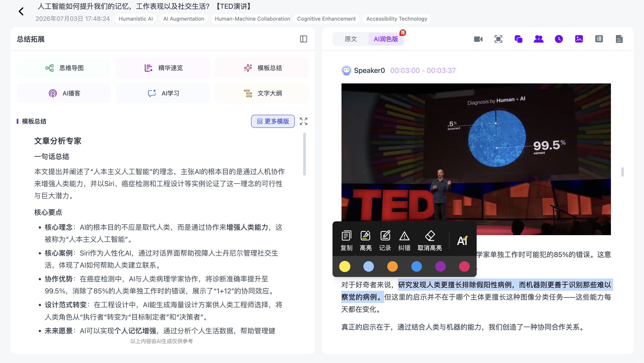644x363 pixels.
Task: Click 取消高亮 to remove highlight
Action: tap(430, 240)
